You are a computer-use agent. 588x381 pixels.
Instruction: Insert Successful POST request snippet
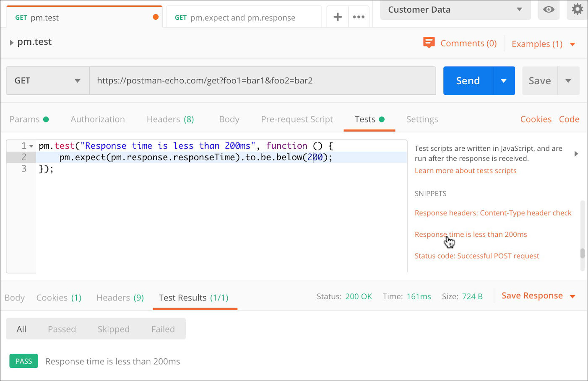pos(477,256)
